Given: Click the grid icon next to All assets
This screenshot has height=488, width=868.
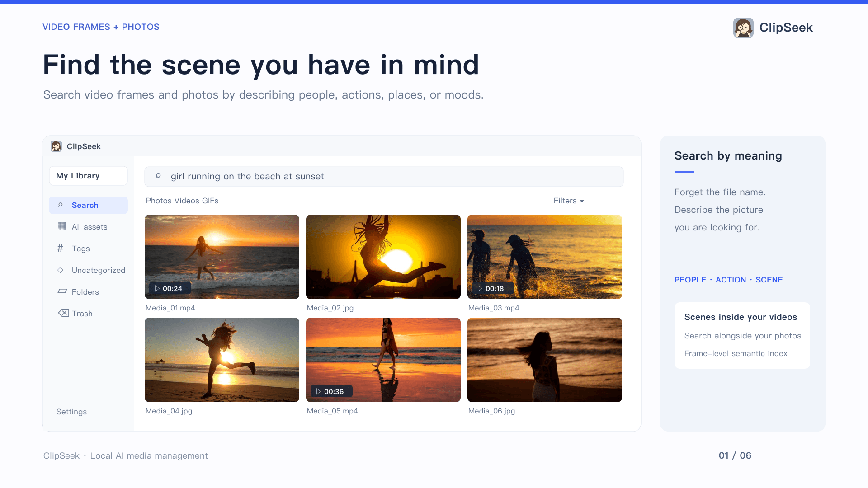Looking at the screenshot, I should pos(61,226).
